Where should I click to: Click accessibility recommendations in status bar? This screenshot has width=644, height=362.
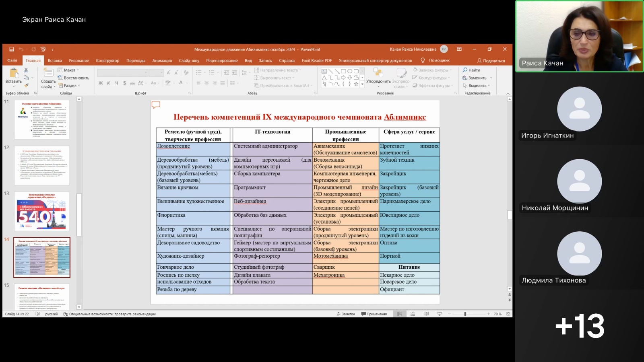pyautogui.click(x=109, y=314)
